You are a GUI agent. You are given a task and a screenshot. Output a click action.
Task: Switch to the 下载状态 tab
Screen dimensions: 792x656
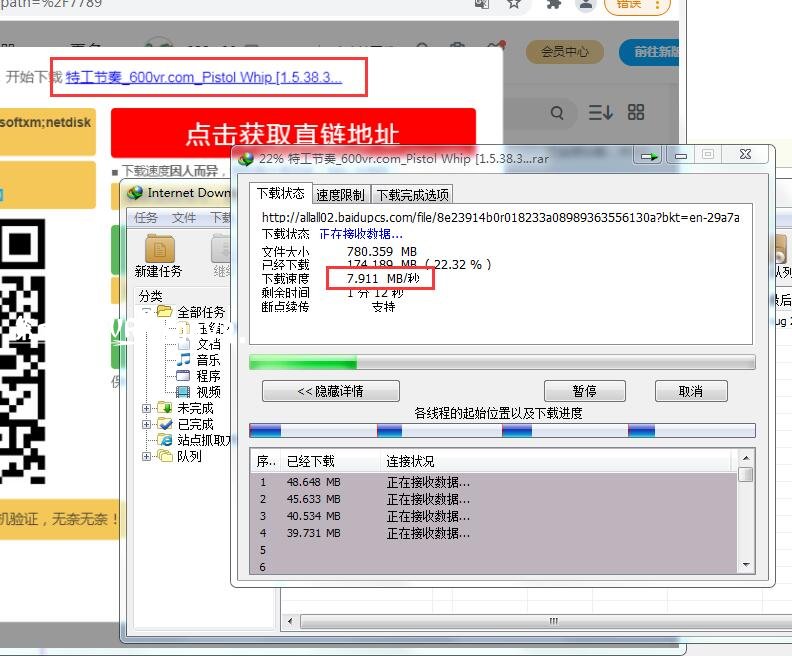281,193
